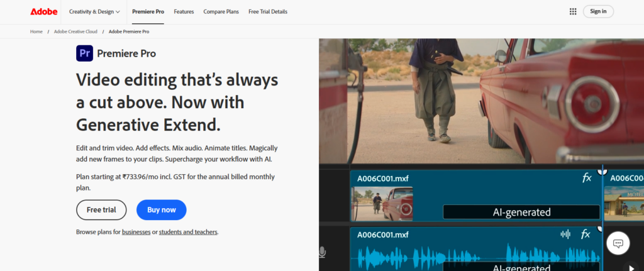Click the Premiere Pro 'Pr' logo icon
The height and width of the screenshot is (271, 644).
[x=84, y=53]
